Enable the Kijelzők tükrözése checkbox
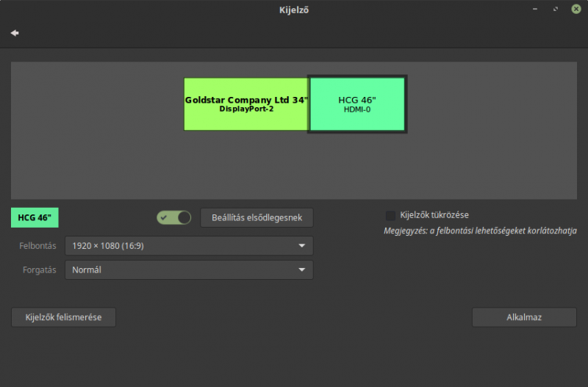This screenshot has height=387, width=588. point(390,215)
